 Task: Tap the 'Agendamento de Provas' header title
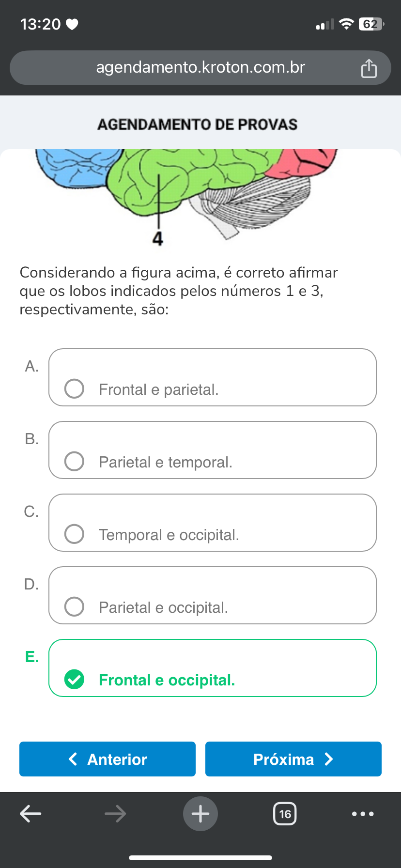click(x=198, y=124)
